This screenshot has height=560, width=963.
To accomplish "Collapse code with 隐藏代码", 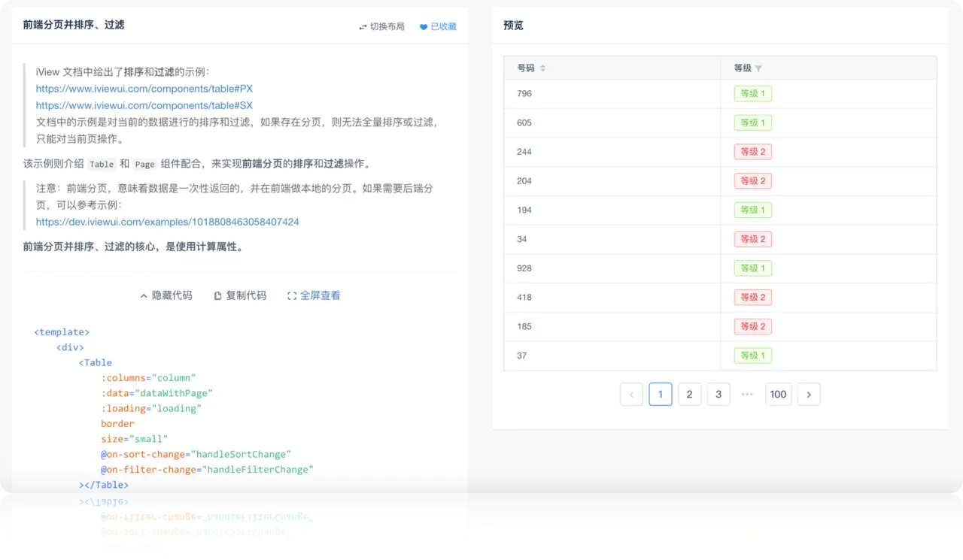I will click(x=166, y=295).
